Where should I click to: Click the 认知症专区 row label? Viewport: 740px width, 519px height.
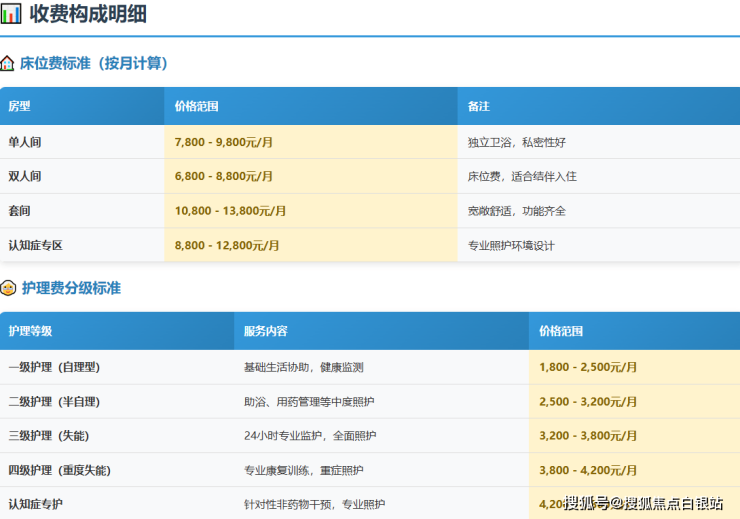pyautogui.click(x=36, y=245)
